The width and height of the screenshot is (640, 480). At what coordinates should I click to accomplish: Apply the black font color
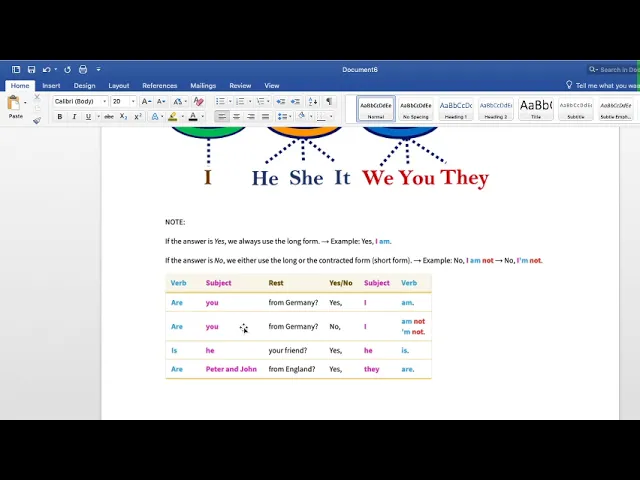[x=193, y=117]
